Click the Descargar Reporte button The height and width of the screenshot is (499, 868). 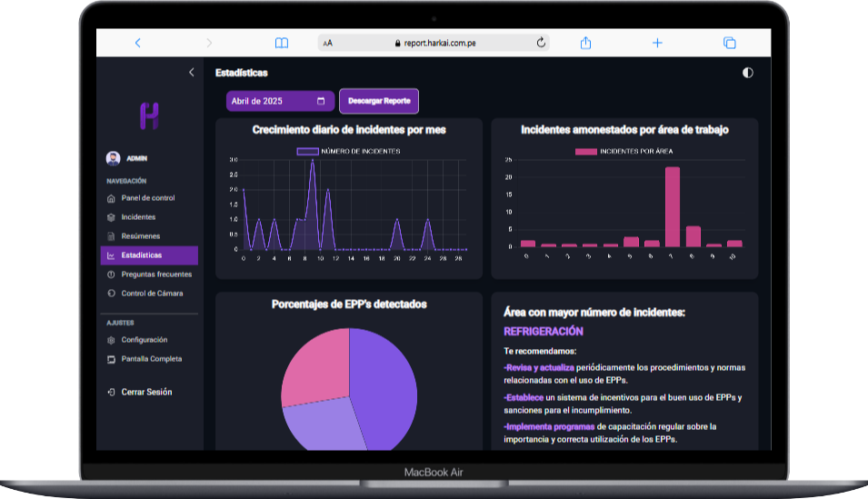[x=379, y=101]
